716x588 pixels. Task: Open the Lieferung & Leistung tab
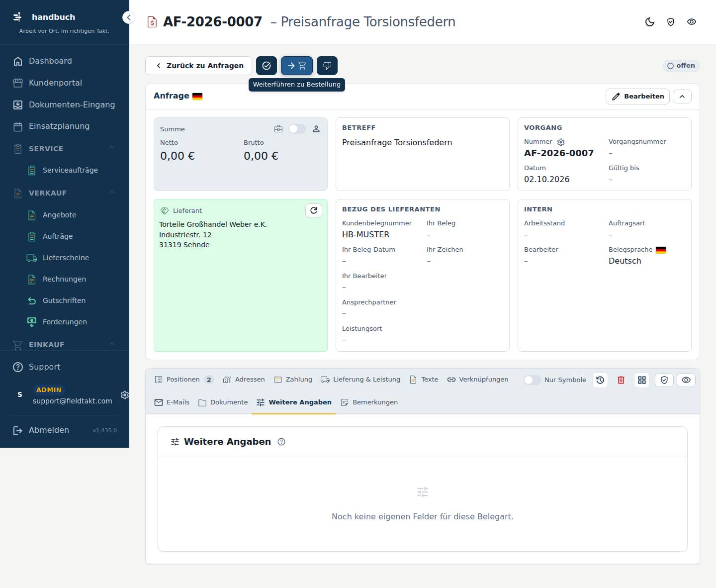(360, 380)
